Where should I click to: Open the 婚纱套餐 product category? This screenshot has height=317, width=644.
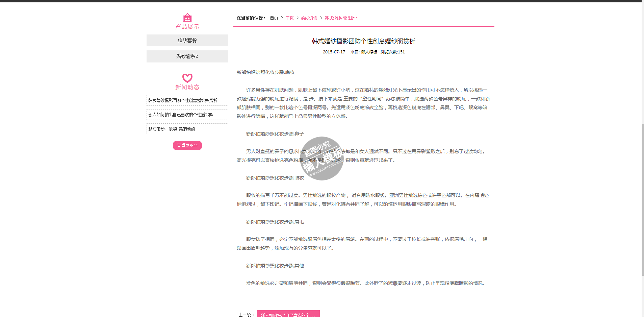pyautogui.click(x=187, y=40)
